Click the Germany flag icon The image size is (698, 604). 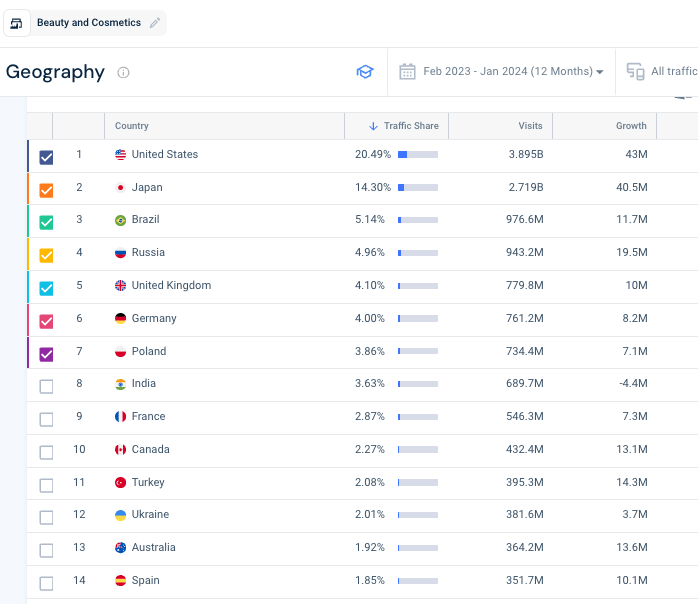pos(120,318)
